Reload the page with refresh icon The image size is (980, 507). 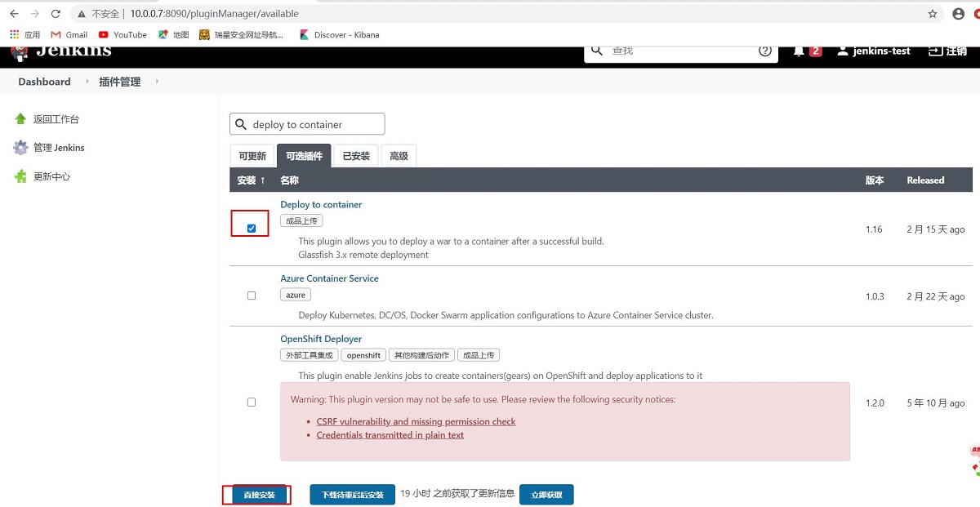pyautogui.click(x=56, y=14)
